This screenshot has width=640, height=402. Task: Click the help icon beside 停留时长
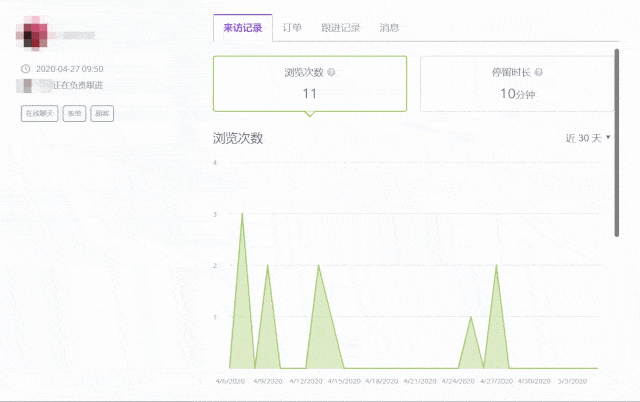[538, 72]
